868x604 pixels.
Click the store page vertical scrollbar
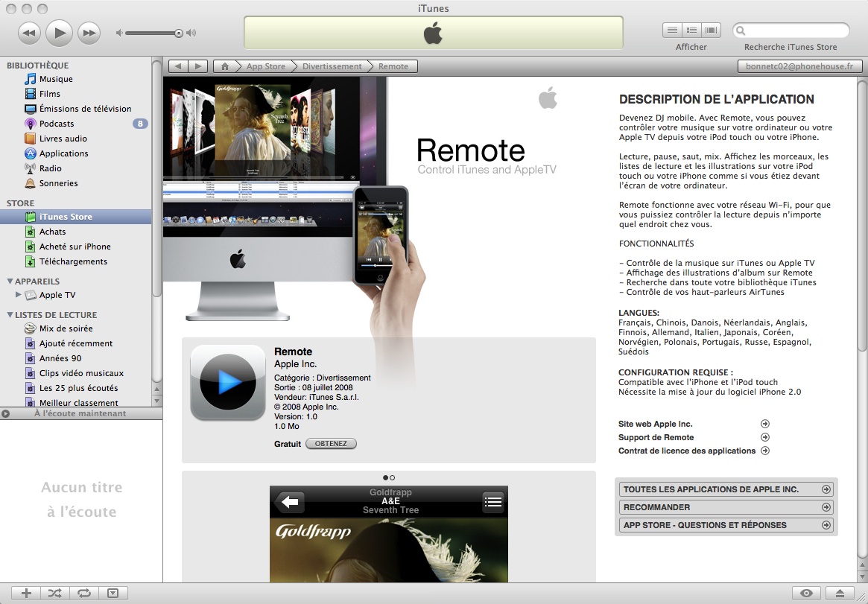(862, 215)
